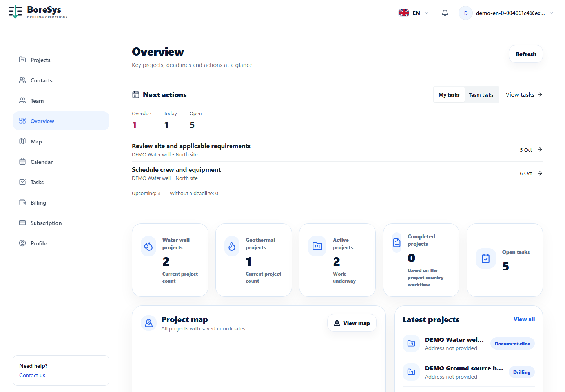565x392 pixels.
Task: Click the UK flag language icon
Action: coord(404,13)
